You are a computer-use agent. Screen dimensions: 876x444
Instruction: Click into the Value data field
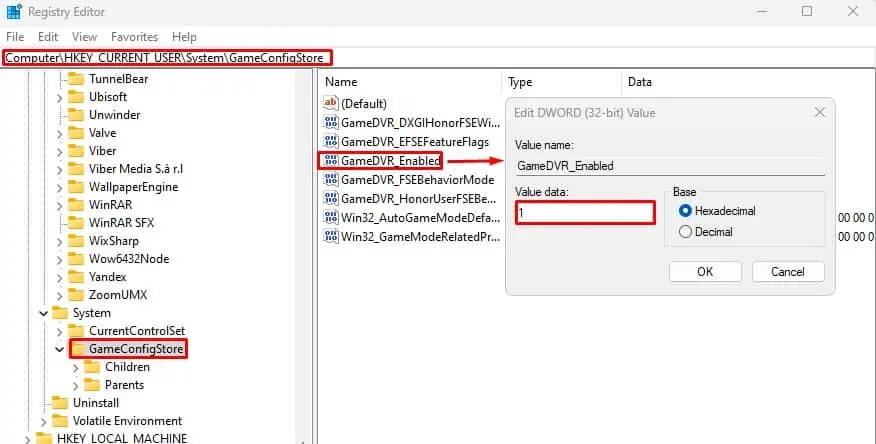(585, 213)
